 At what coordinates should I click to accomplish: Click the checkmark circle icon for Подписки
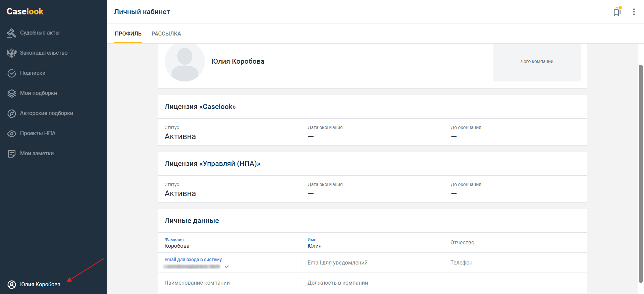[x=11, y=73]
